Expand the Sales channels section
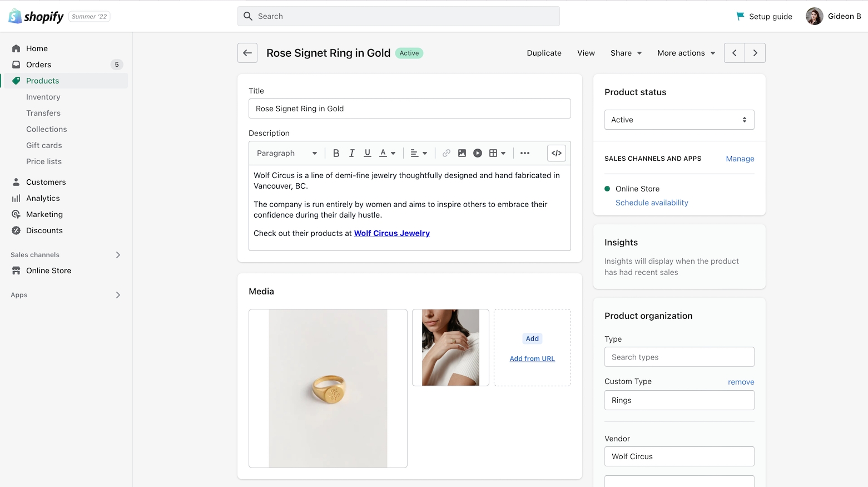Screen dimensions: 868x487 pos(117,255)
